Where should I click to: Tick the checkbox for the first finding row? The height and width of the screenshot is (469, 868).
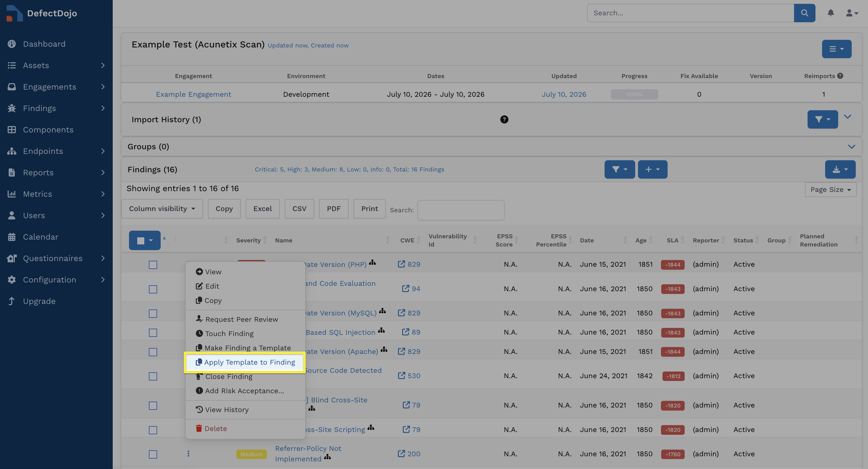[153, 265]
